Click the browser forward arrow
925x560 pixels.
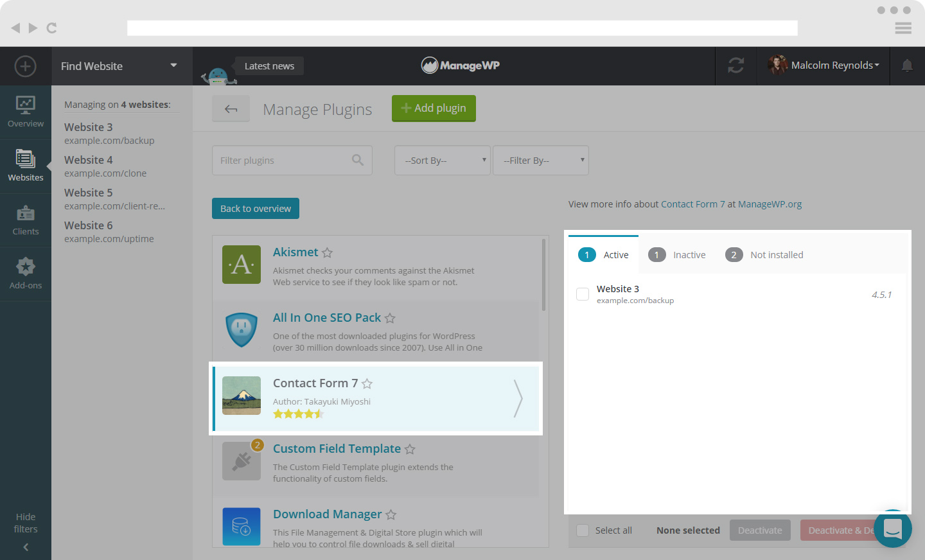point(33,28)
